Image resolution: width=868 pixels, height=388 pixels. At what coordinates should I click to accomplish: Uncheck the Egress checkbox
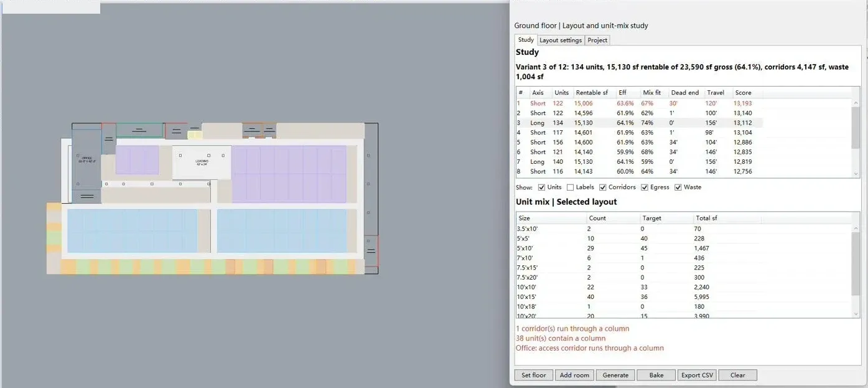coord(645,187)
